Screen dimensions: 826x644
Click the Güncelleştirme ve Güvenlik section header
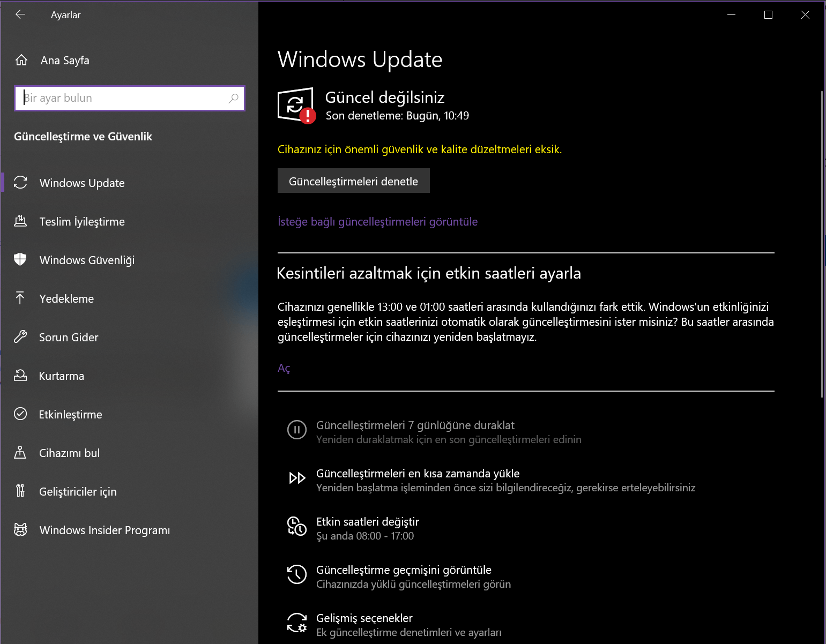point(83,137)
